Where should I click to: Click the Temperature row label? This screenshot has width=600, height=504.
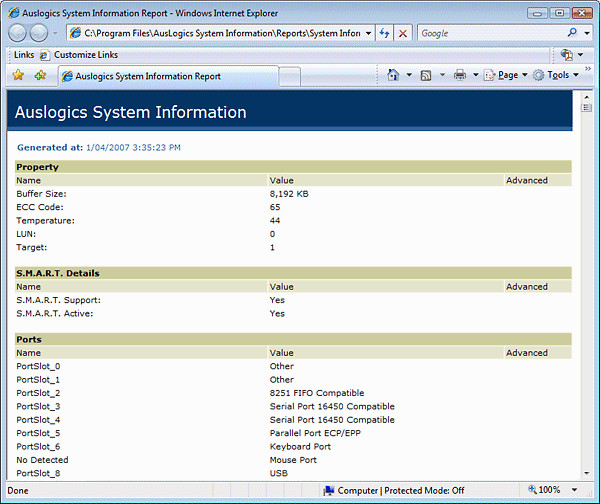(46, 220)
